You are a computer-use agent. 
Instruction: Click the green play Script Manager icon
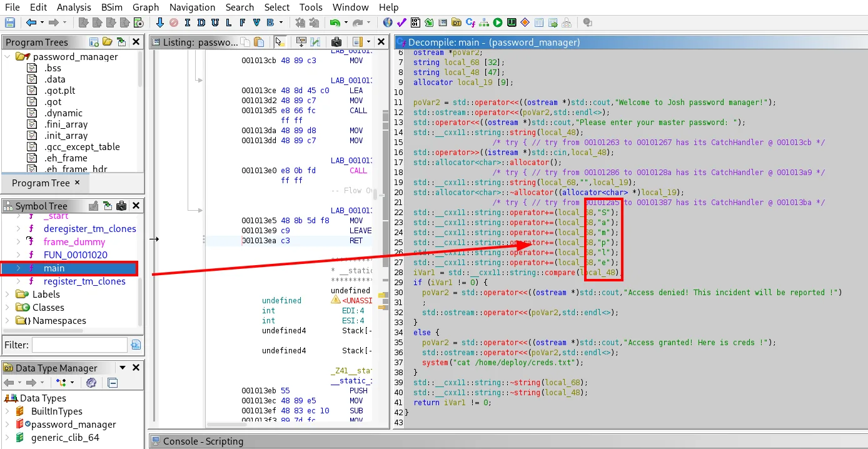click(x=498, y=23)
